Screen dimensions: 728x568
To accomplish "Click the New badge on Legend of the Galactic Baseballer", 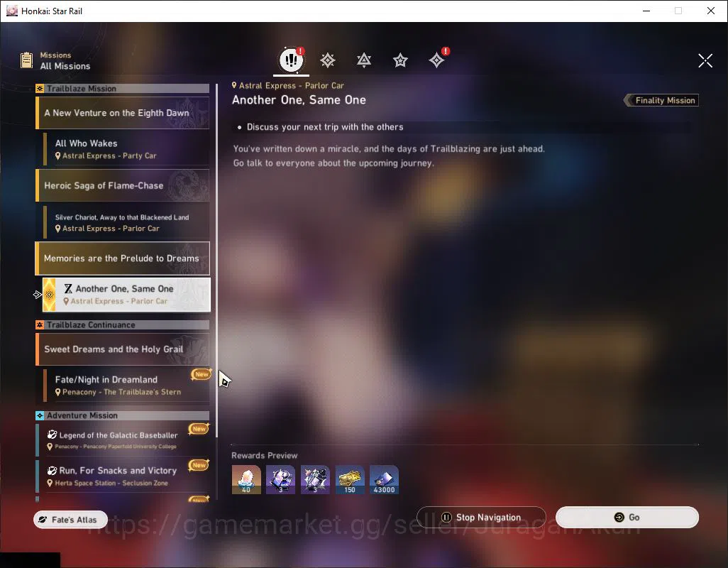I will point(199,429).
